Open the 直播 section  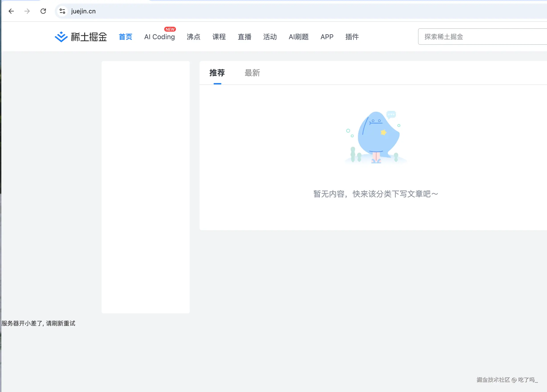tap(244, 37)
